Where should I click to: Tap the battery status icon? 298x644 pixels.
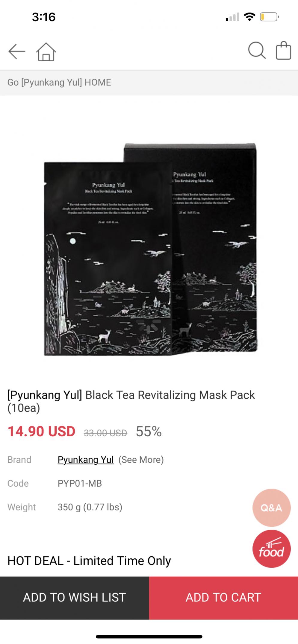point(269,17)
